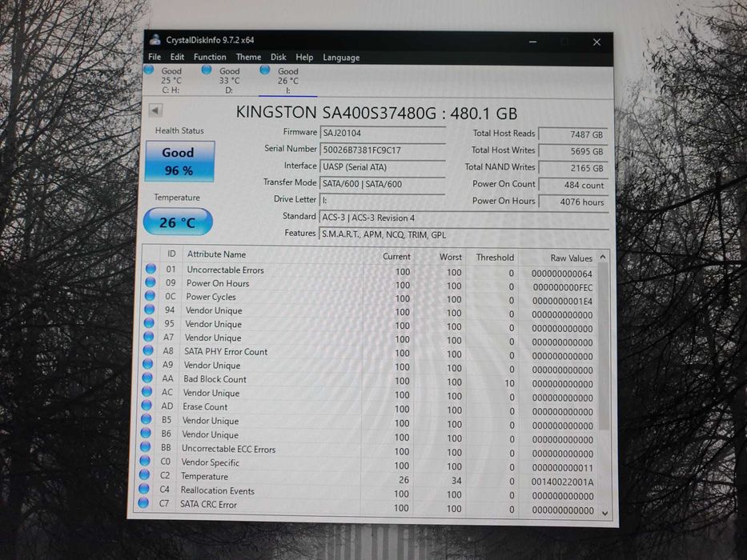Click the status icon for SATA PHY Error Count
Image resolution: width=747 pixels, height=560 pixels.
click(x=148, y=350)
